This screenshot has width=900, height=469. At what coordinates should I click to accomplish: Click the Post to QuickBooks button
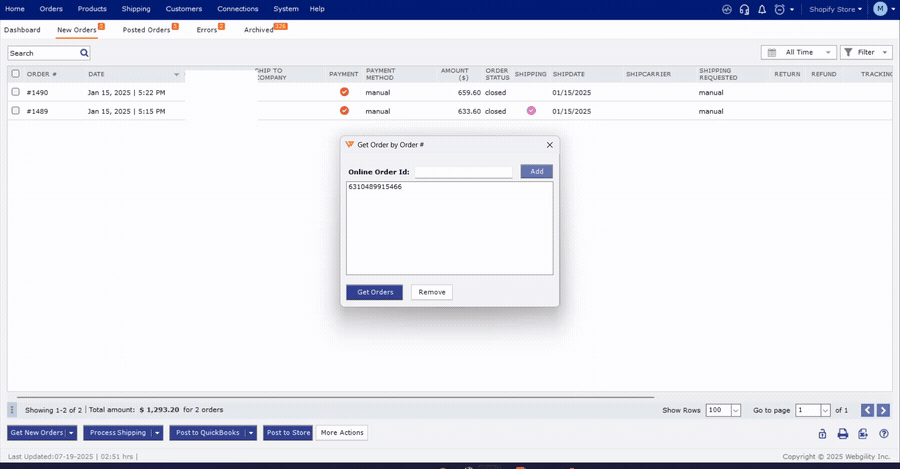pyautogui.click(x=207, y=433)
